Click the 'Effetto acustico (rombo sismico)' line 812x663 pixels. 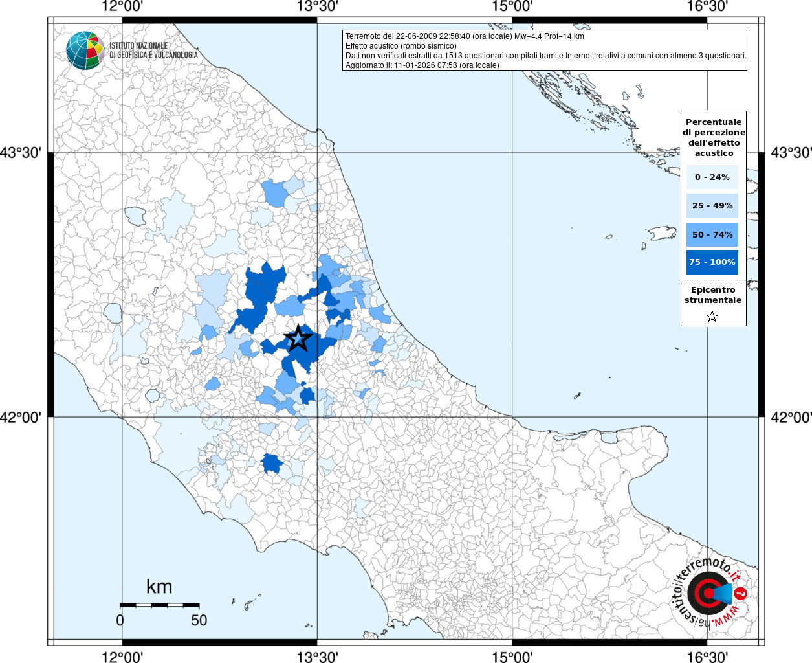(x=401, y=46)
